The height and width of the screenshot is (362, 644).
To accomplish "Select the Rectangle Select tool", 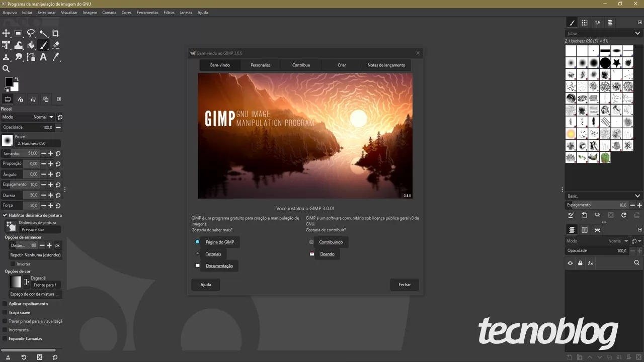I will (19, 33).
